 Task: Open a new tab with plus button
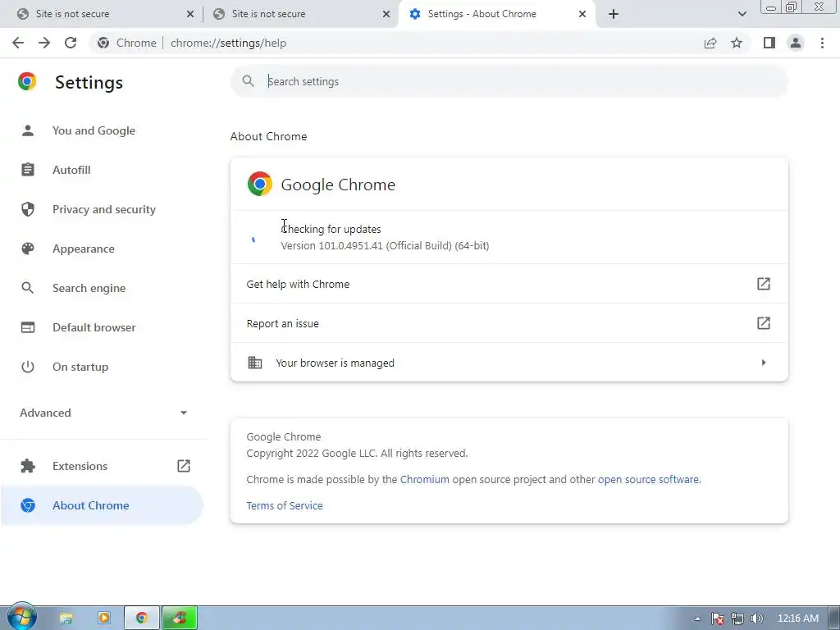click(x=614, y=14)
